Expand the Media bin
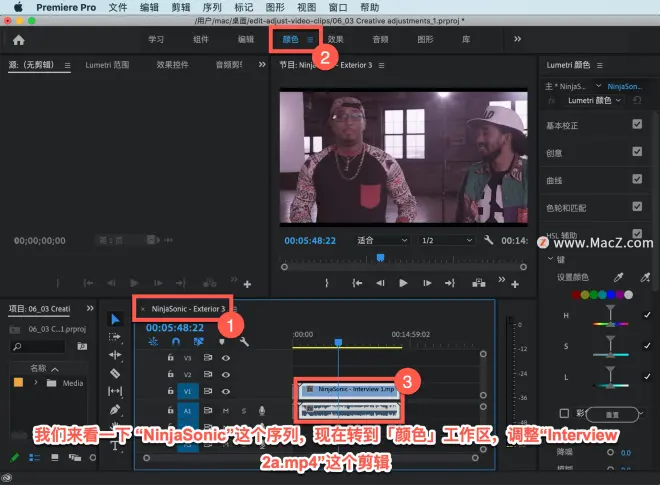660x485 pixels. click(x=36, y=383)
